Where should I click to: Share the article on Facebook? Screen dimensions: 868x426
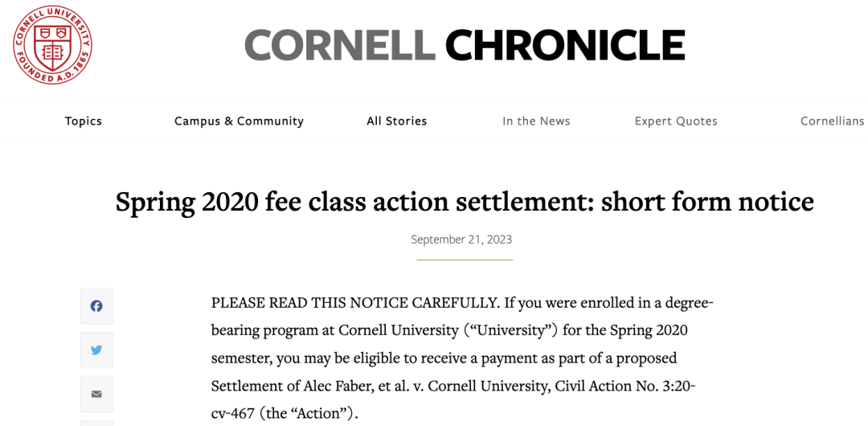tap(96, 305)
